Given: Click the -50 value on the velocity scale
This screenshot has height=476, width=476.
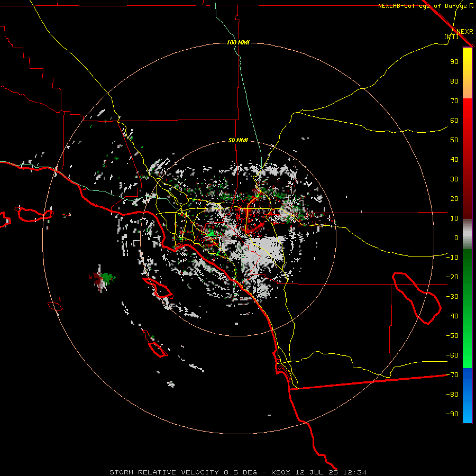Looking at the screenshot, I should point(452,336).
